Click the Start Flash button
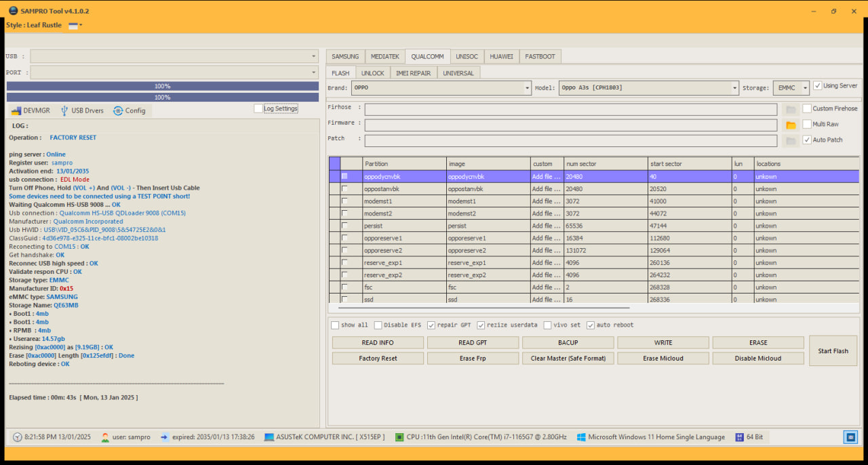The height and width of the screenshot is (465, 868). 833,351
